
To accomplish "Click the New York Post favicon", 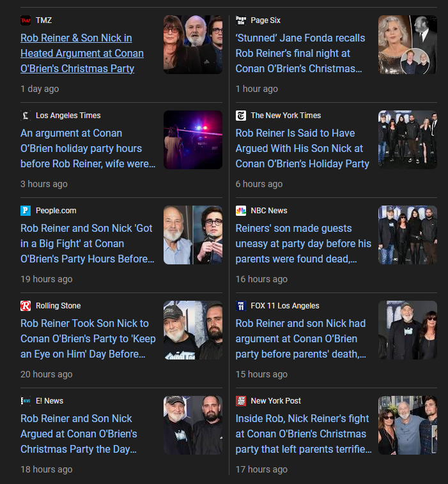I will click(241, 401).
